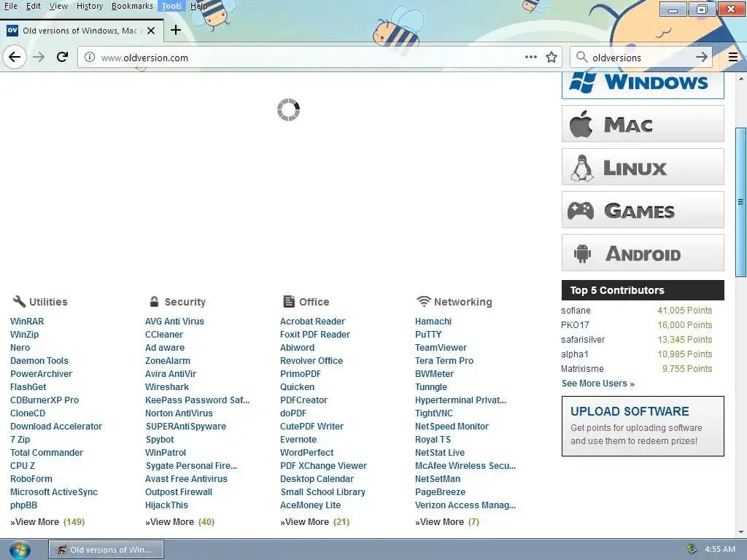Viewport: 747px width, 560px height.
Task: Click the Networking wifi icon
Action: [x=423, y=301]
